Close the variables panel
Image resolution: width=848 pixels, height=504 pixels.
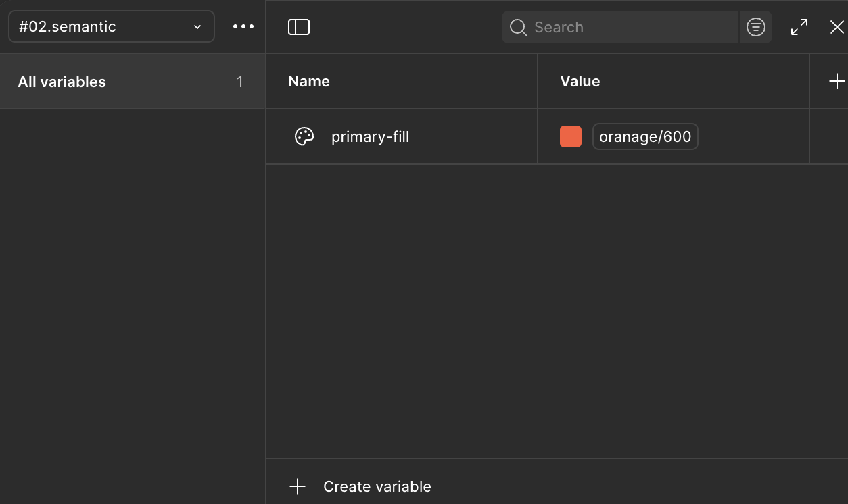pyautogui.click(x=837, y=27)
